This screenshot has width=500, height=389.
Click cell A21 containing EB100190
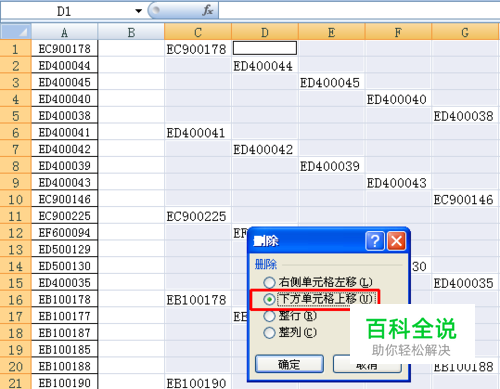(x=64, y=382)
